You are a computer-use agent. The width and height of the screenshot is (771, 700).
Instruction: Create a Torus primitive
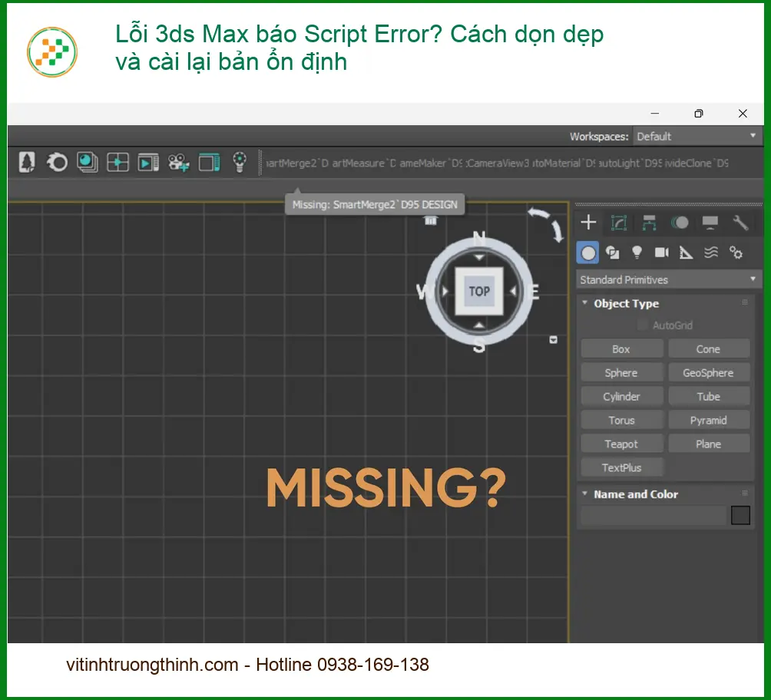(x=621, y=420)
